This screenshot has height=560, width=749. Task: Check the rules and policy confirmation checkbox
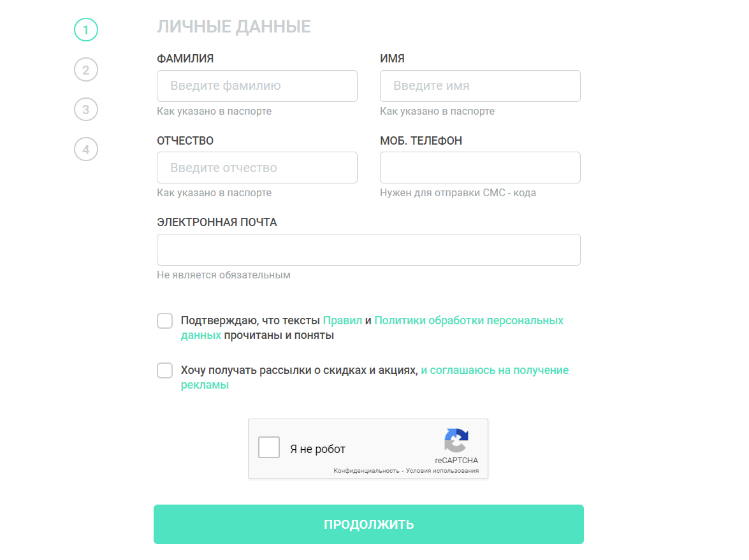point(165,321)
